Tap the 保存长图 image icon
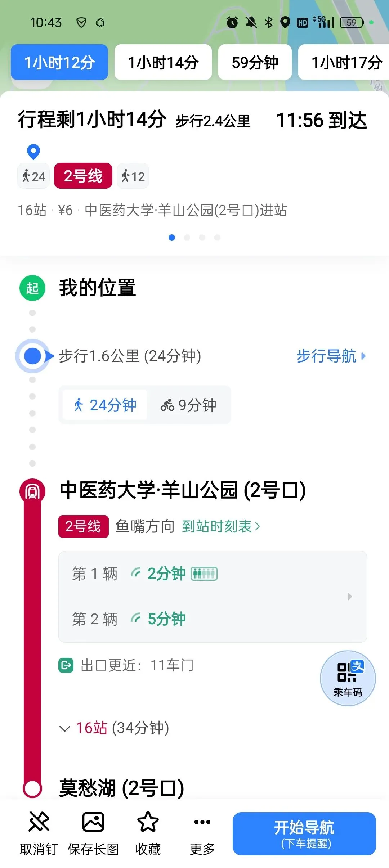This screenshot has width=389, height=868. pyautogui.click(x=93, y=822)
